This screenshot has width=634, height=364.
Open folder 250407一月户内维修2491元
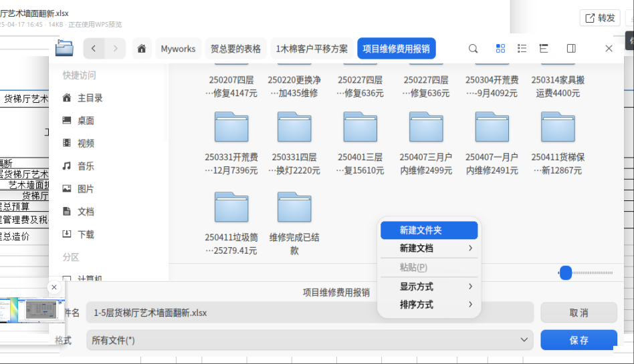[x=492, y=144]
